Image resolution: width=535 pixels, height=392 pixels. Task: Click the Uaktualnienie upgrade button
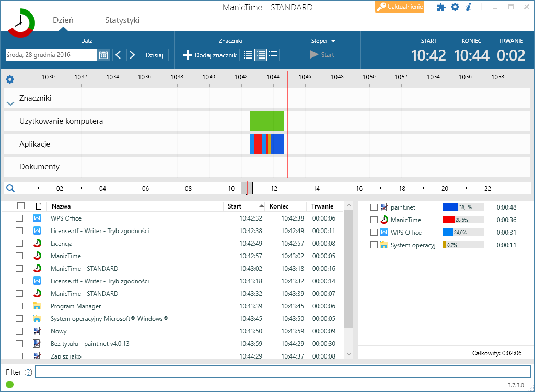(x=400, y=7)
